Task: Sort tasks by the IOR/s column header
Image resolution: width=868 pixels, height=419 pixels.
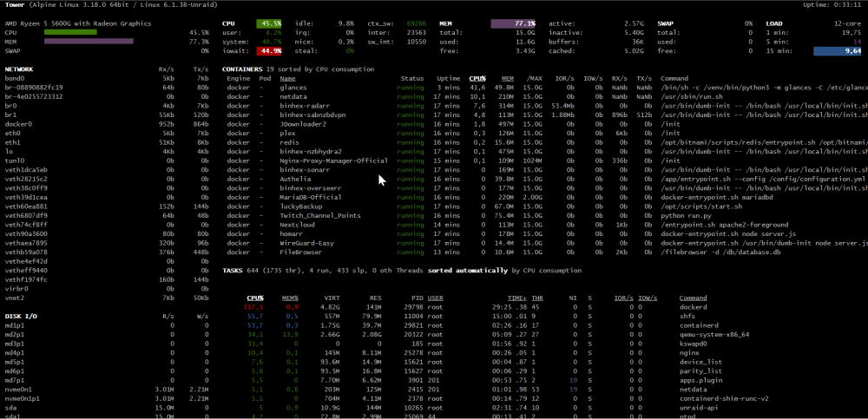Action: tap(624, 298)
